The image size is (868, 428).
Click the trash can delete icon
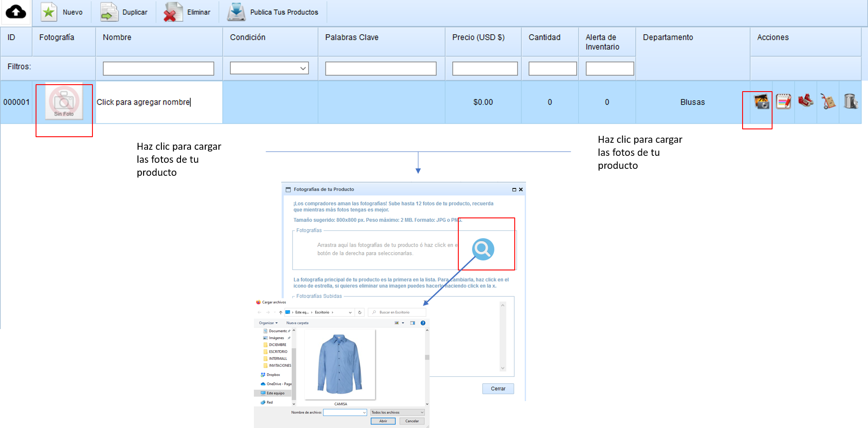[850, 102]
